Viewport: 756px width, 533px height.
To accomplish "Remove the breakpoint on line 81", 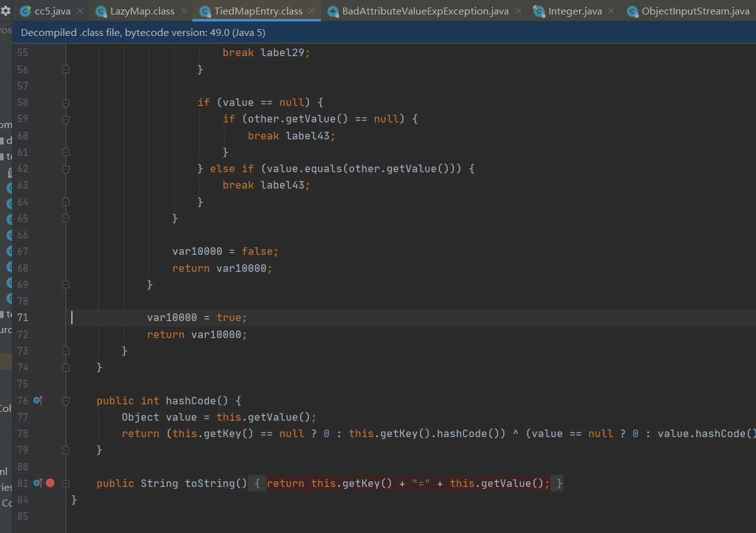I will click(50, 483).
